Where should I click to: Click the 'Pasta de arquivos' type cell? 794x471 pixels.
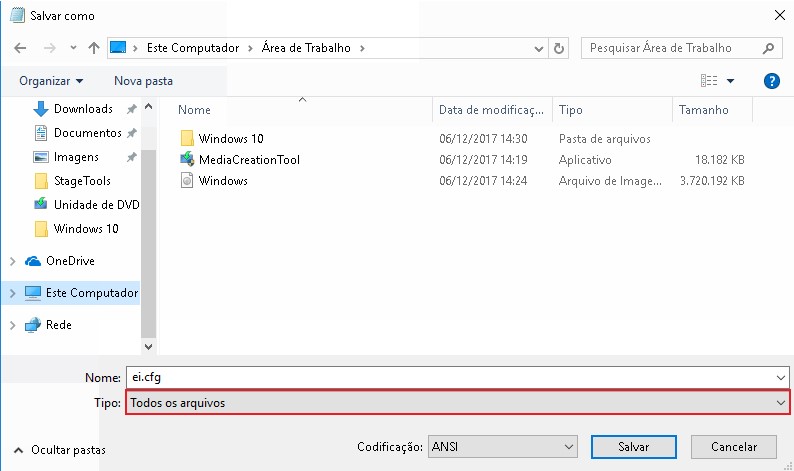[x=605, y=139]
